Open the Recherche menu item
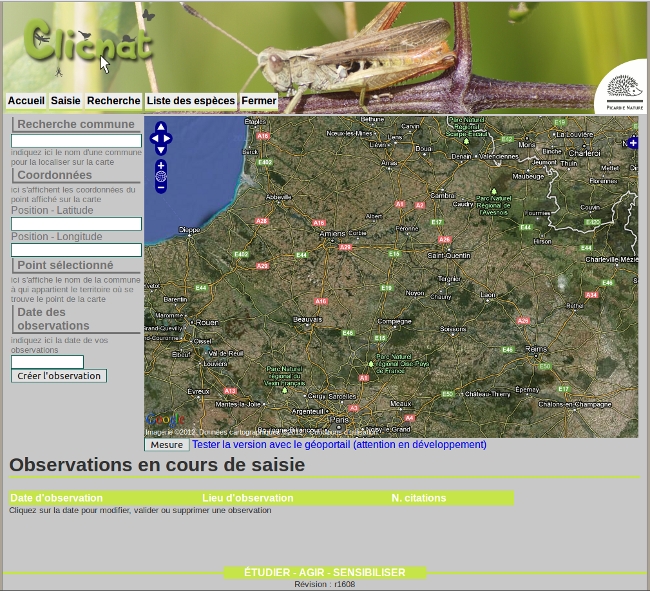 click(x=114, y=101)
